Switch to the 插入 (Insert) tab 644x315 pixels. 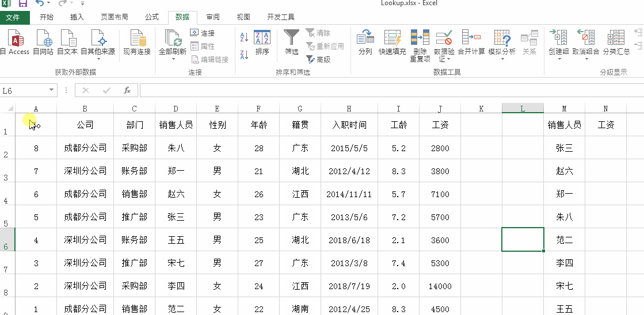[77, 17]
